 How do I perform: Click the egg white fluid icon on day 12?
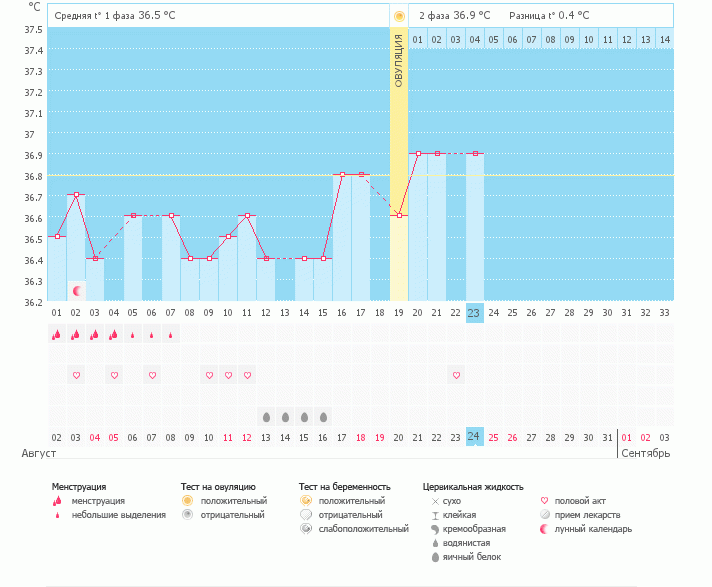[266, 416]
